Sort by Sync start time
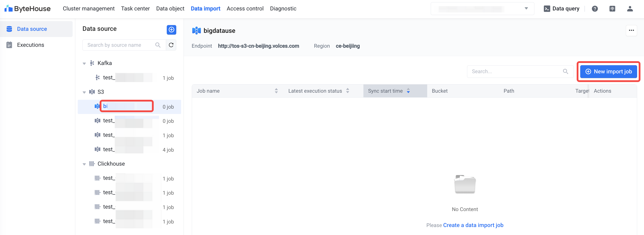This screenshot has height=235, width=644. click(x=408, y=91)
